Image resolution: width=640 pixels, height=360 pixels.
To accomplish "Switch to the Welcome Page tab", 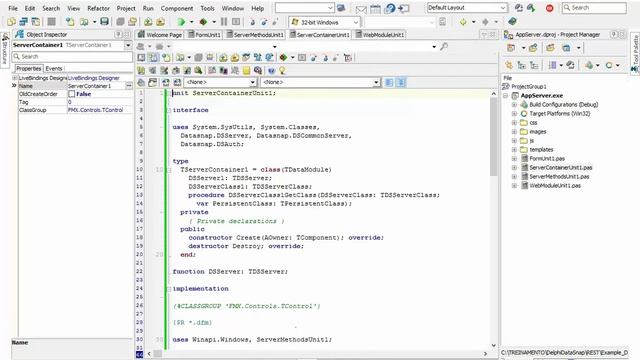I will [160, 35].
